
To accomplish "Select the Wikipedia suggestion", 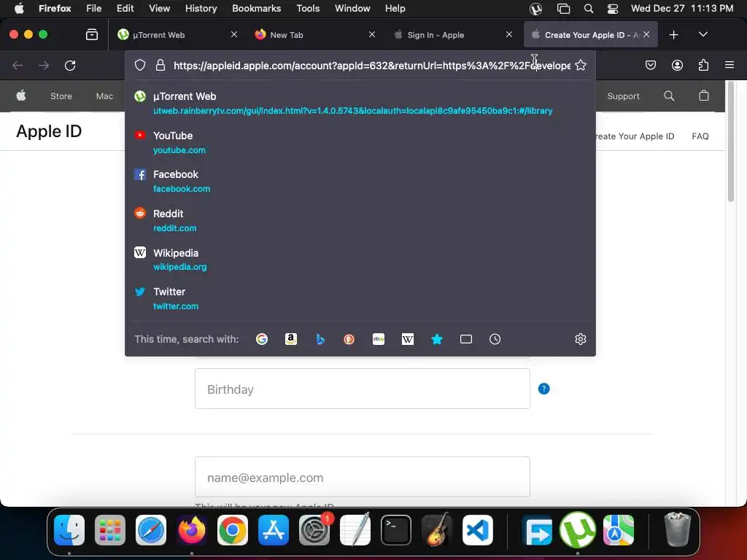I will pyautogui.click(x=360, y=260).
